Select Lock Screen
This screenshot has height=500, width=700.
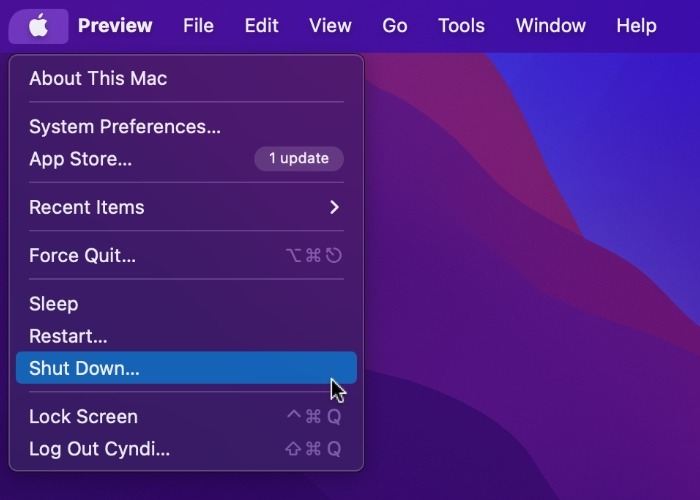pos(83,417)
